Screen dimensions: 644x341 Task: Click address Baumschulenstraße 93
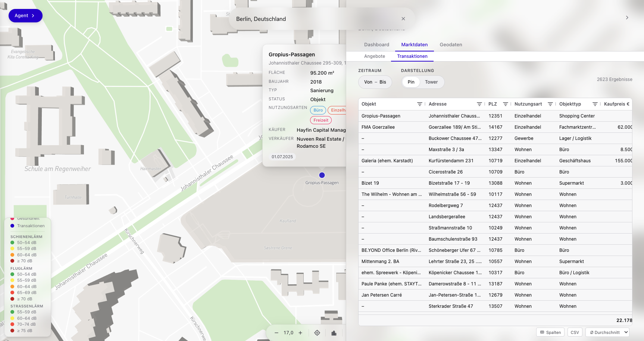[453, 239]
